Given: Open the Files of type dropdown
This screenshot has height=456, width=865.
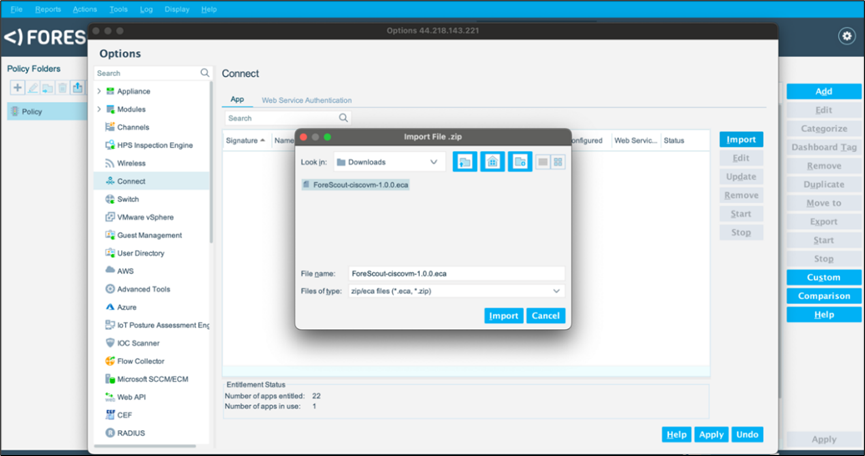Looking at the screenshot, I should [x=457, y=291].
